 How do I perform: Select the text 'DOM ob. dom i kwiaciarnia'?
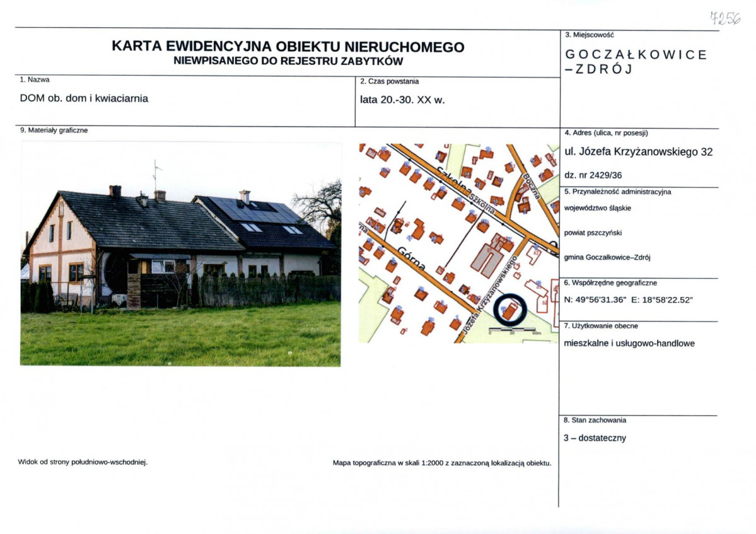tap(84, 98)
